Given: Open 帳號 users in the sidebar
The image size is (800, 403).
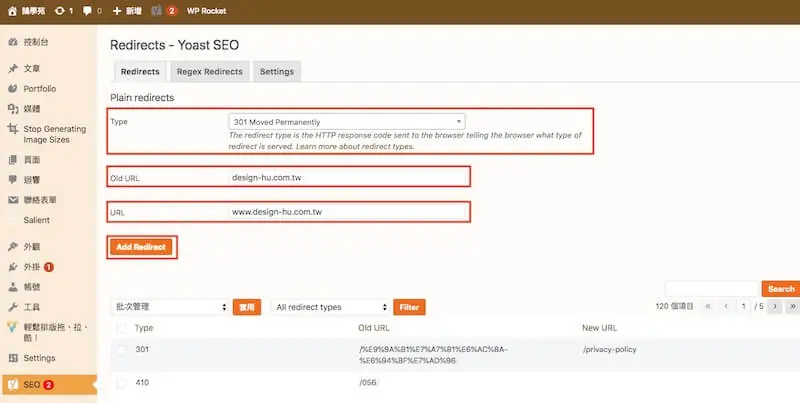Looking at the screenshot, I should tap(32, 287).
